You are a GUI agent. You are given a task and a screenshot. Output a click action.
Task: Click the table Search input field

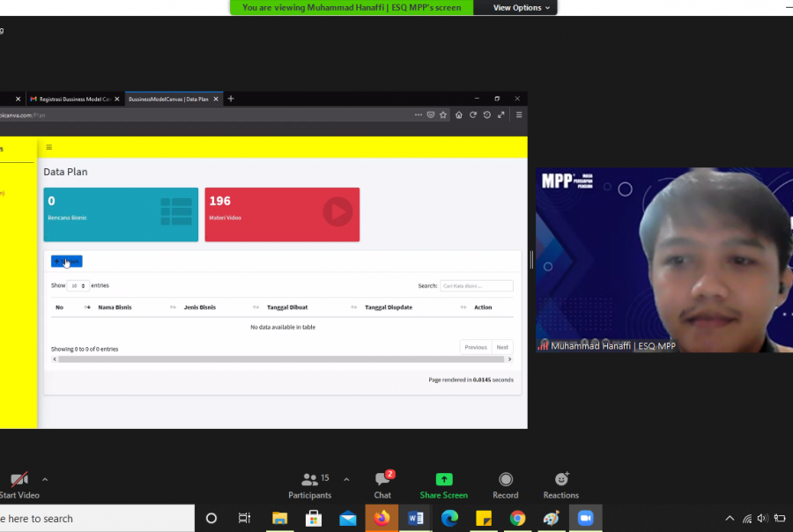point(476,286)
